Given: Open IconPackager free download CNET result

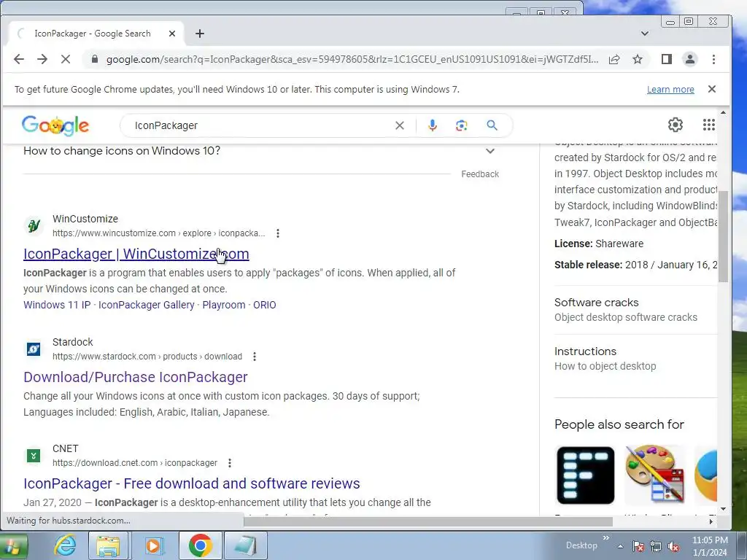Looking at the screenshot, I should [x=192, y=483].
